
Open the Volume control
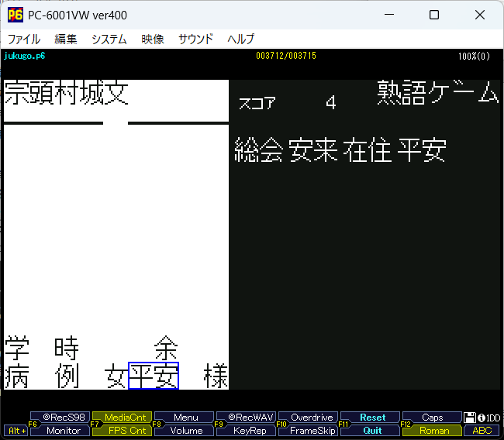pyautogui.click(x=186, y=431)
